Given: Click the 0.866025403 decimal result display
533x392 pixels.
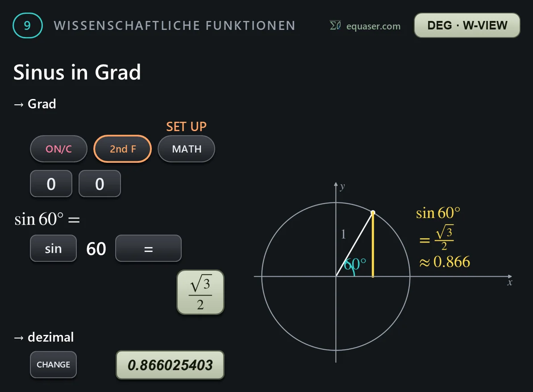Looking at the screenshot, I should [x=170, y=365].
